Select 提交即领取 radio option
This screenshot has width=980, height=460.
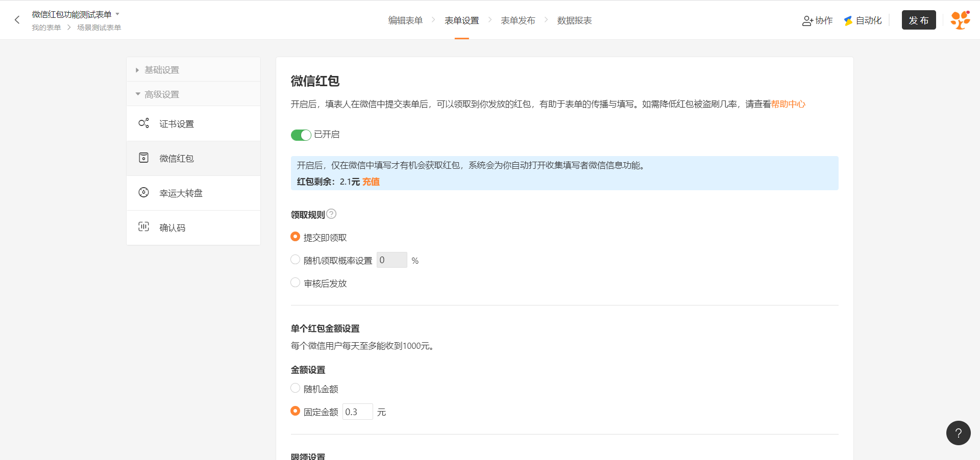coord(295,237)
